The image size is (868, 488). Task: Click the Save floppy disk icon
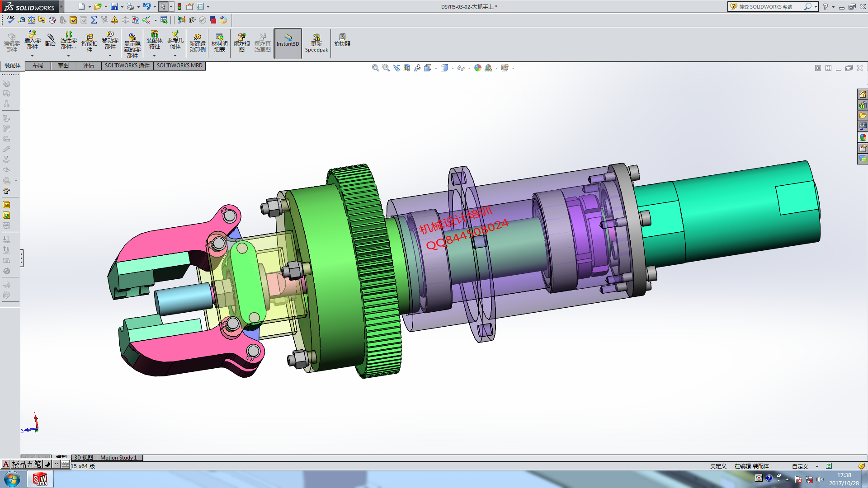114,6
